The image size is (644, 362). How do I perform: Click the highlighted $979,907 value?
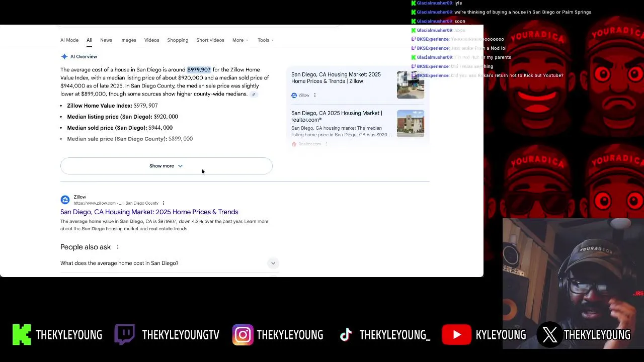click(199, 70)
